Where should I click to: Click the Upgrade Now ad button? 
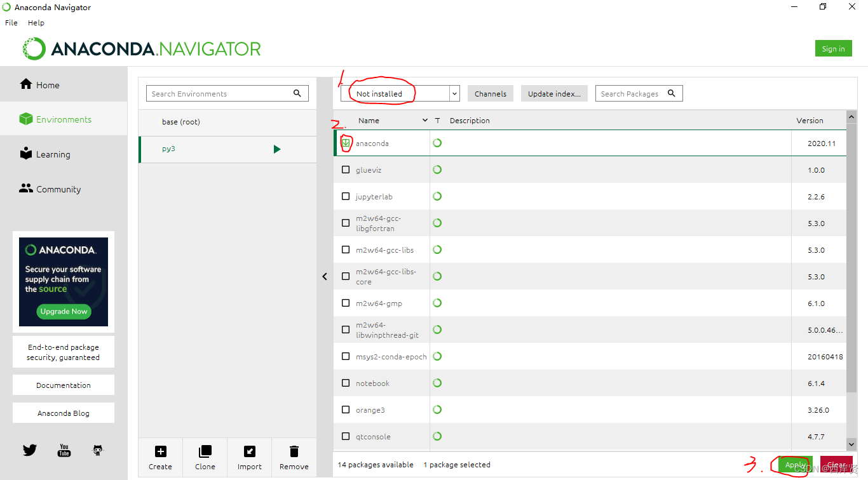pos(64,311)
